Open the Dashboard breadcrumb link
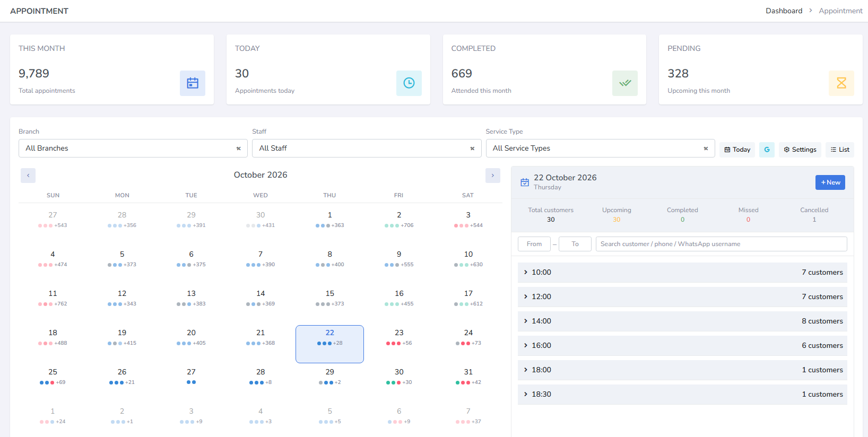Image resolution: width=868 pixels, height=437 pixels. 784,11
